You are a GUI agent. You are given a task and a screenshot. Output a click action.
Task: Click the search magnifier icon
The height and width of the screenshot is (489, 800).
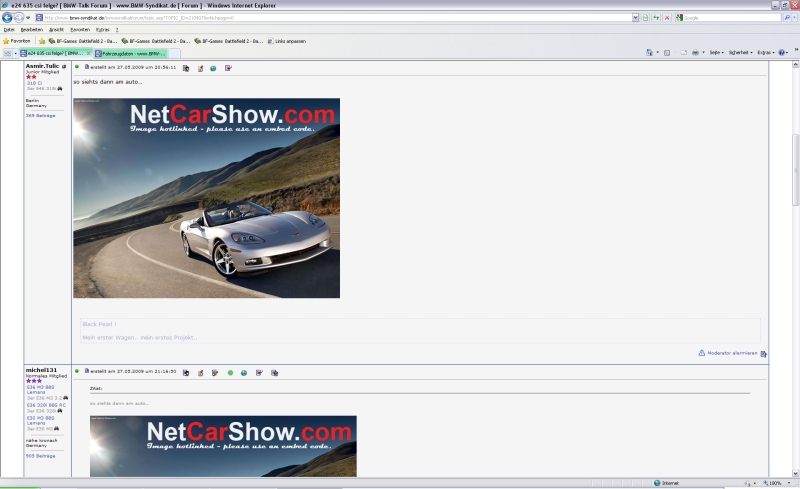coord(787,17)
